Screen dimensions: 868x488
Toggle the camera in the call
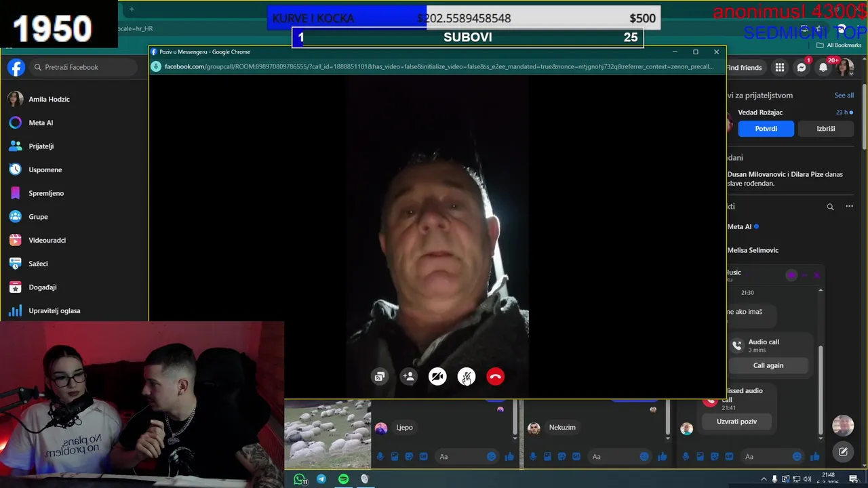tap(437, 377)
